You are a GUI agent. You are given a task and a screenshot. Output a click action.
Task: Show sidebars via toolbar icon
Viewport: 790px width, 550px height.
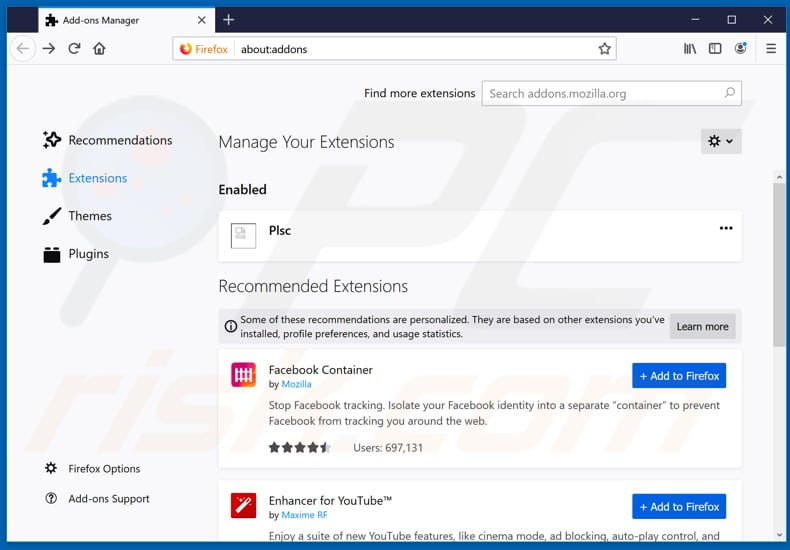[x=715, y=49]
